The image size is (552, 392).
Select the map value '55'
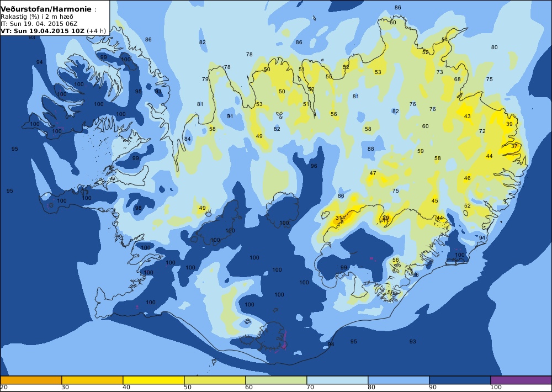click(x=329, y=76)
